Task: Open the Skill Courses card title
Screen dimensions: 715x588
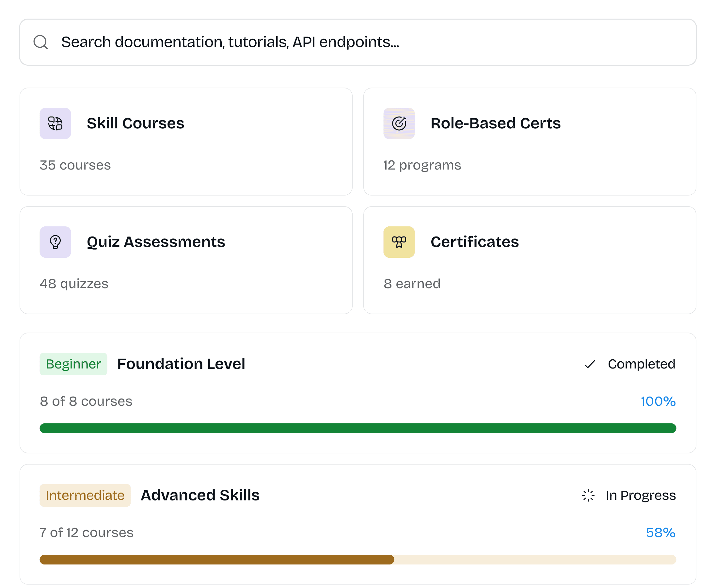Action: click(135, 123)
